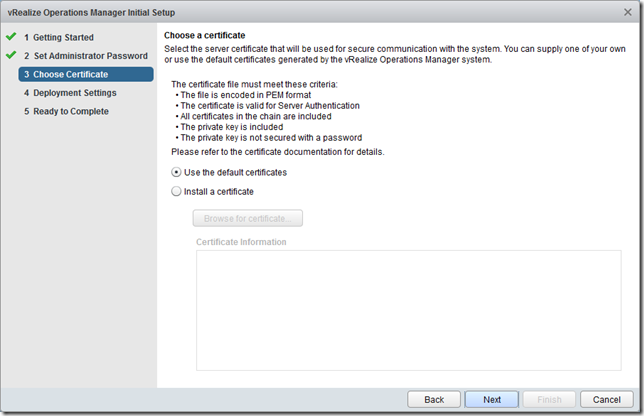The image size is (644, 416).
Task: Click the Back button
Action: (434, 399)
